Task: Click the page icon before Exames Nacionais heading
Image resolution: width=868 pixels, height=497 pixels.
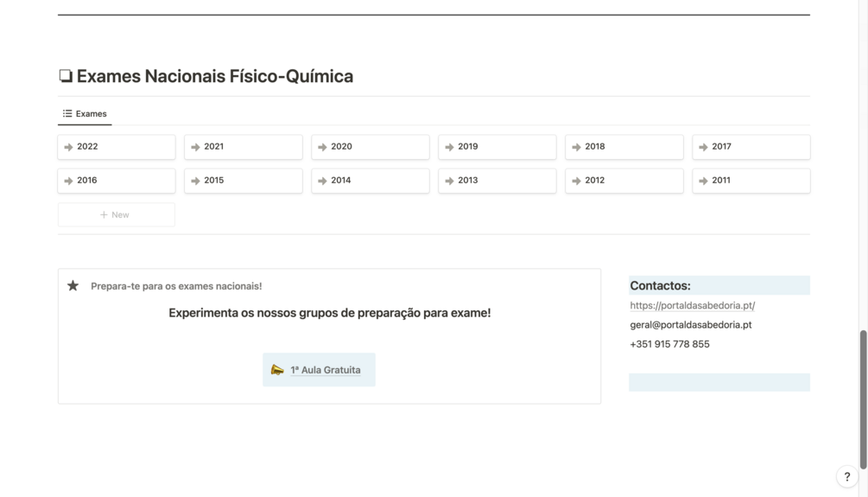Action: (66, 76)
